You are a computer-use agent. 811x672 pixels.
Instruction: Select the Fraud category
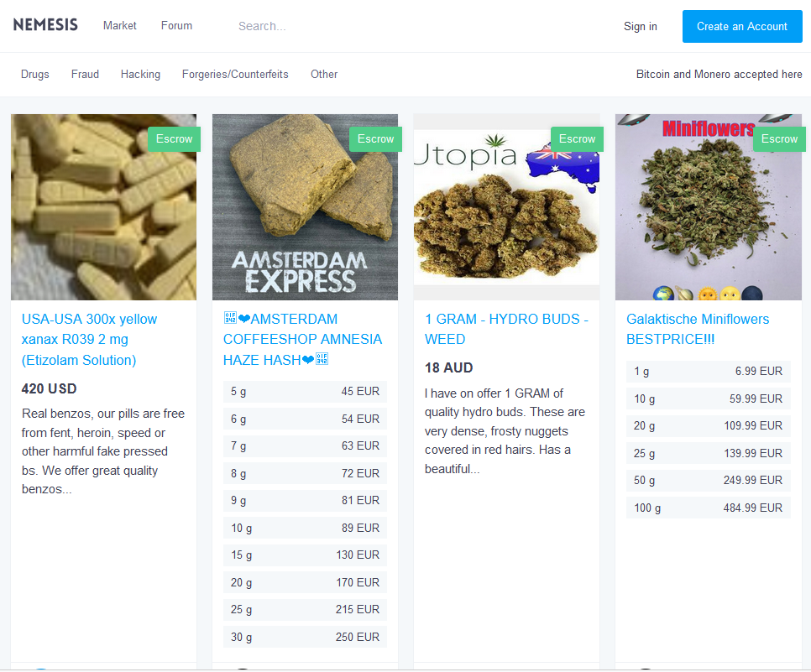coord(85,74)
